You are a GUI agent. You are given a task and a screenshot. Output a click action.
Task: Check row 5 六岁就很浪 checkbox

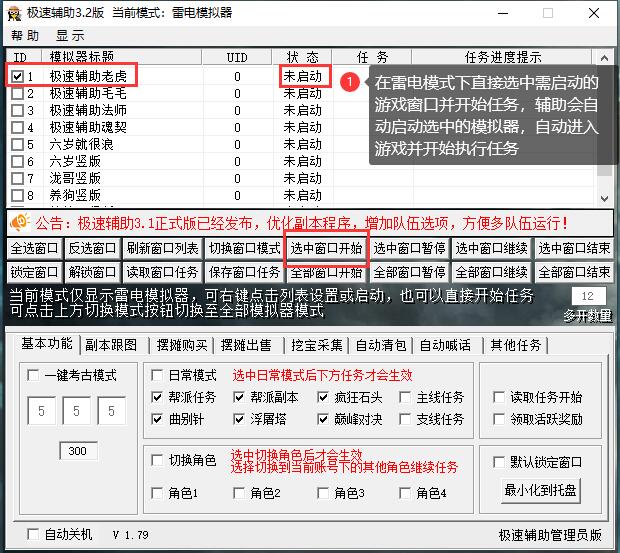tap(17, 144)
